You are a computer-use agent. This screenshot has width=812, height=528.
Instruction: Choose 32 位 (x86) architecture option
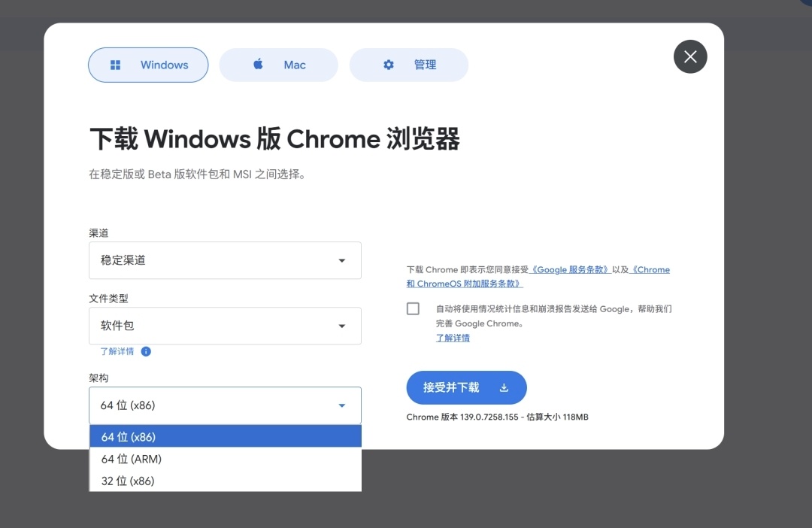(x=226, y=481)
